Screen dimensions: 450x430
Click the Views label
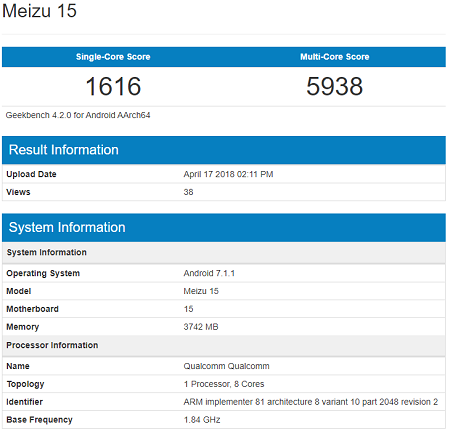click(x=18, y=192)
